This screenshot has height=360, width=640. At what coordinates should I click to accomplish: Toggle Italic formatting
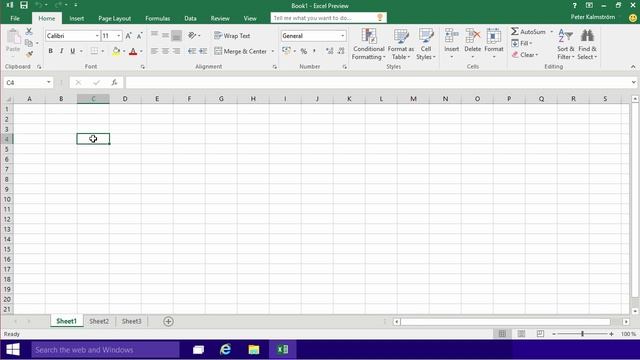[62, 51]
